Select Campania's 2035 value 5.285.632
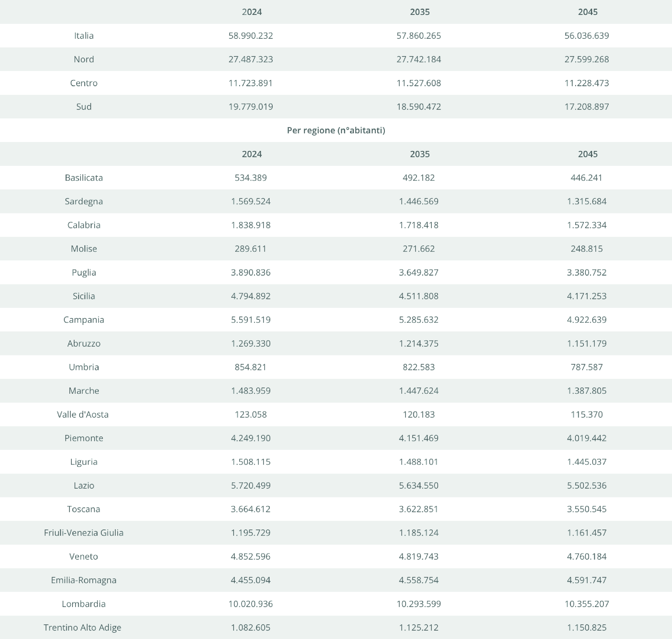This screenshot has height=639, width=672. pos(419,319)
